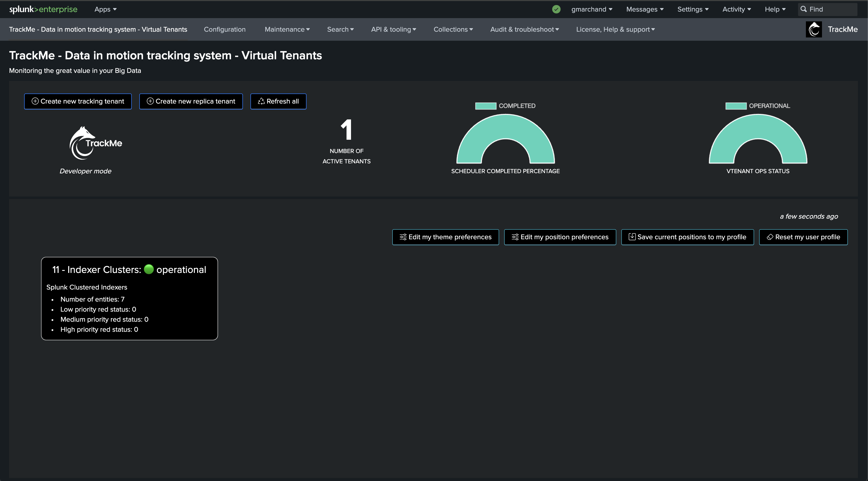Open the Activity dropdown

[736, 9]
